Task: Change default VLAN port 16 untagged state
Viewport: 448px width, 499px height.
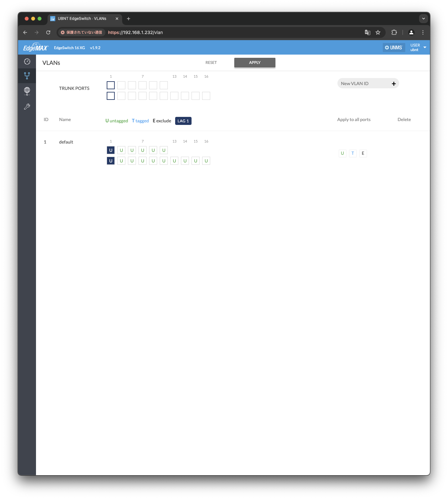Action: tap(206, 161)
